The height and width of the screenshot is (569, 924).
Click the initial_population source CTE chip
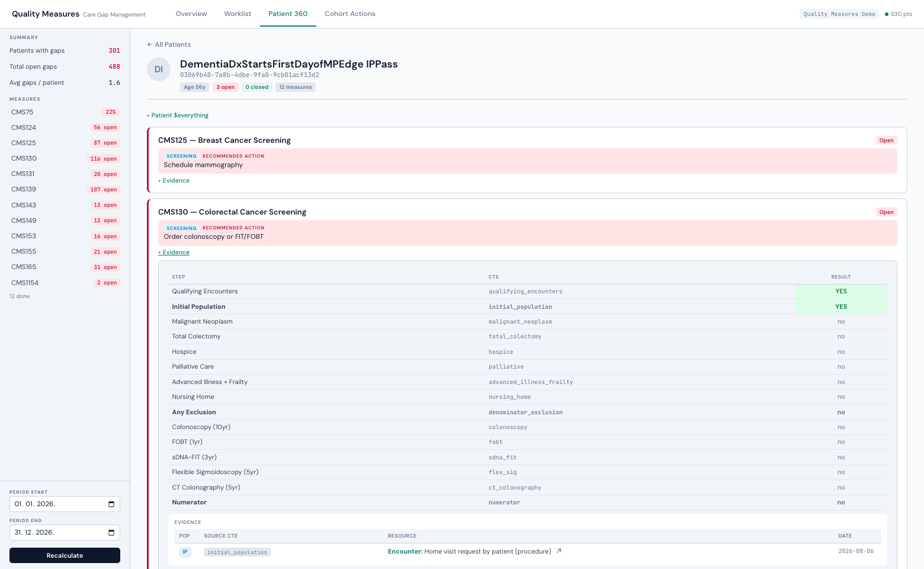237,552
